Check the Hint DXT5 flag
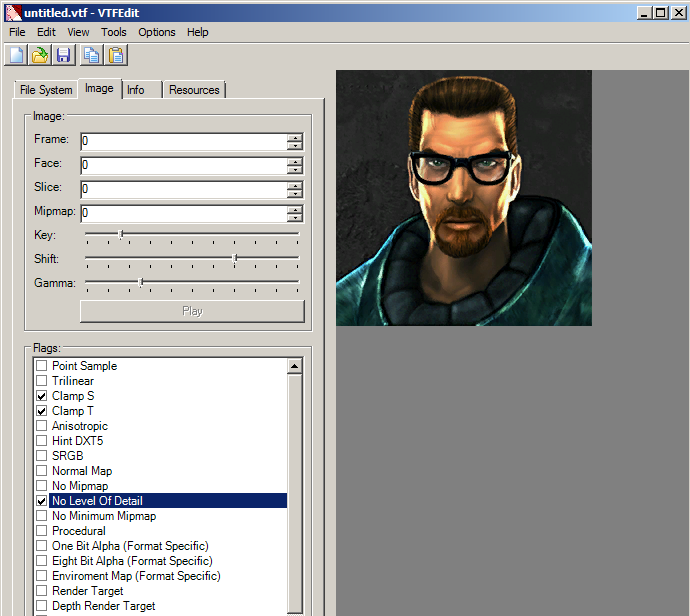This screenshot has height=616, width=690. pos(41,441)
